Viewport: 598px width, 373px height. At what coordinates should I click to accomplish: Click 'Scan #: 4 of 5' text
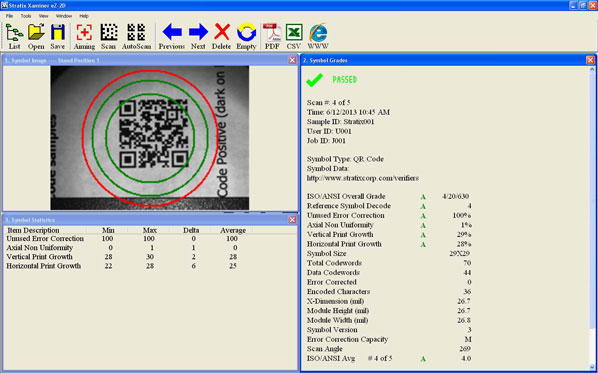tap(328, 103)
